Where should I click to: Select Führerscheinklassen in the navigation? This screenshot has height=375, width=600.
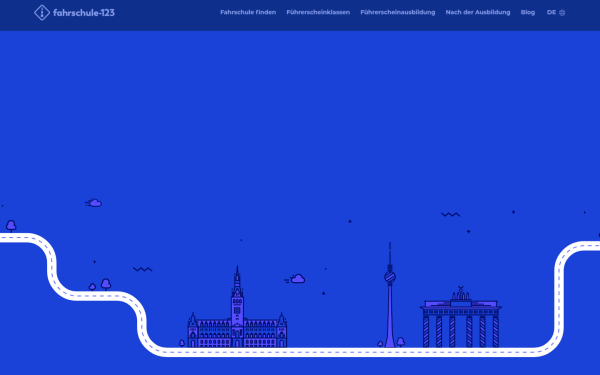(x=318, y=12)
